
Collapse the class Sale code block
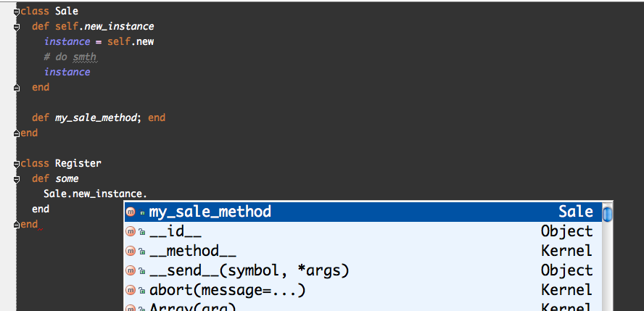pyautogui.click(x=17, y=12)
